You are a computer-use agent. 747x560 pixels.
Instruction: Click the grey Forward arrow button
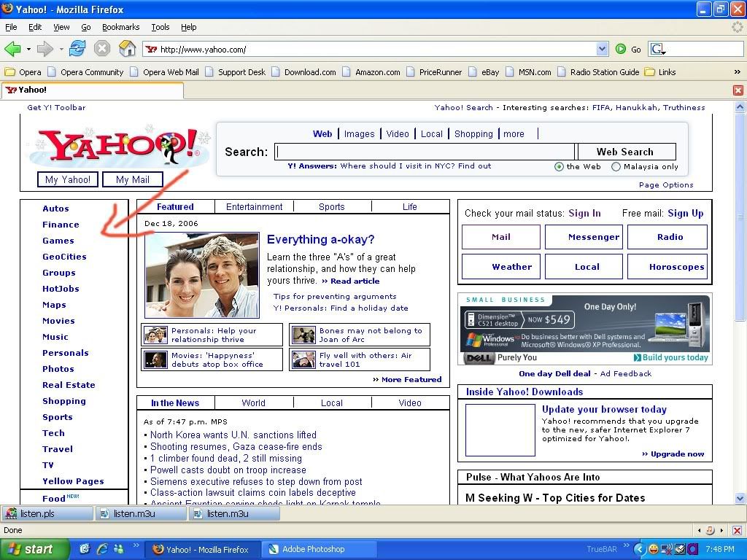[44, 49]
